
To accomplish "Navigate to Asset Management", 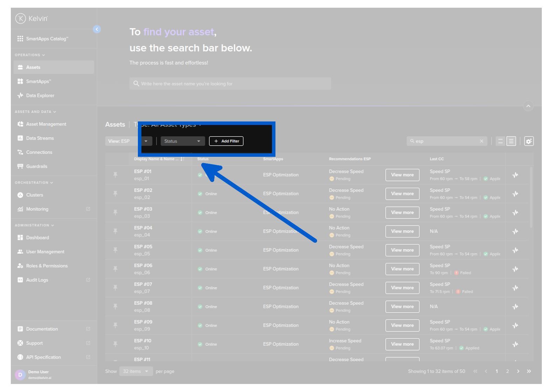I will point(46,124).
